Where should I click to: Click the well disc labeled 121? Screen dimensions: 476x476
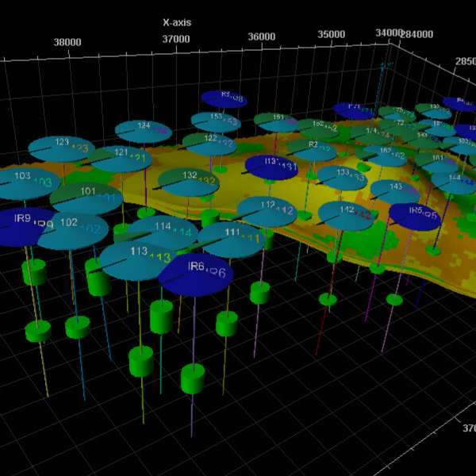pos(120,159)
